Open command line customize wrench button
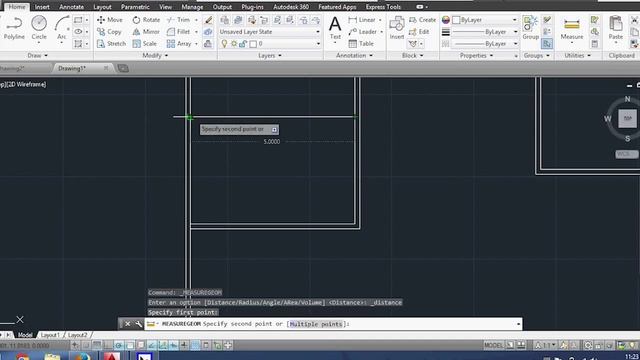The height and width of the screenshot is (360, 640). coord(138,324)
